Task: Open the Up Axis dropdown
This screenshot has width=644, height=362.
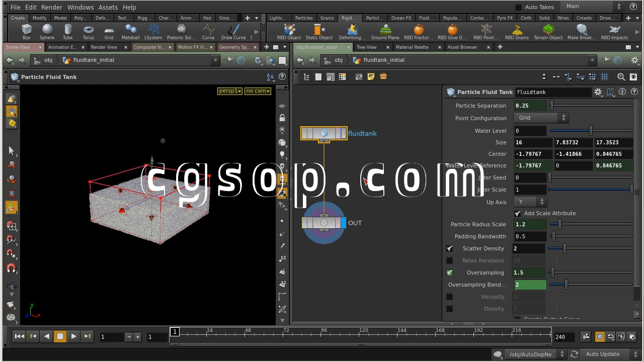Action: tap(530, 202)
